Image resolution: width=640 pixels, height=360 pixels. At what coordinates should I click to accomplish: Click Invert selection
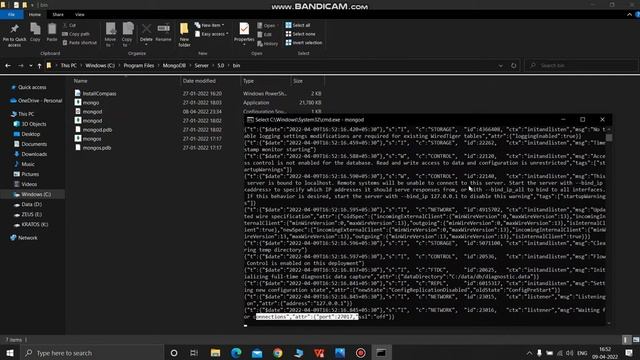tap(304, 42)
